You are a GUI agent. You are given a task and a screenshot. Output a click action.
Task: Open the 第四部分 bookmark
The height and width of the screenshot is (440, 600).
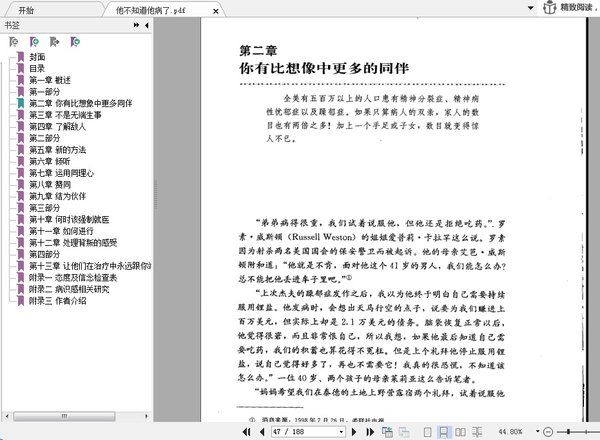(44, 254)
